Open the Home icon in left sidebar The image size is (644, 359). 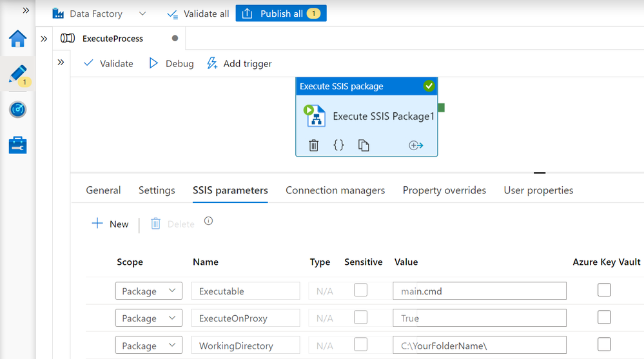tap(17, 39)
